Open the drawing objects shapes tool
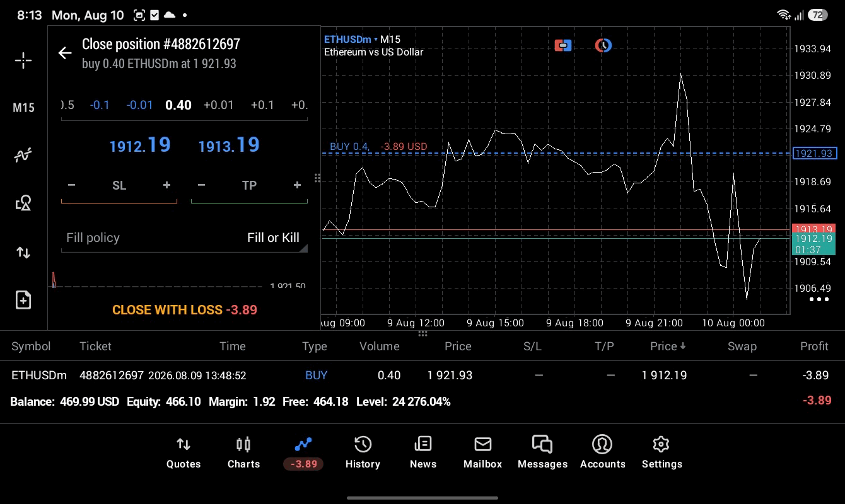 [23, 203]
